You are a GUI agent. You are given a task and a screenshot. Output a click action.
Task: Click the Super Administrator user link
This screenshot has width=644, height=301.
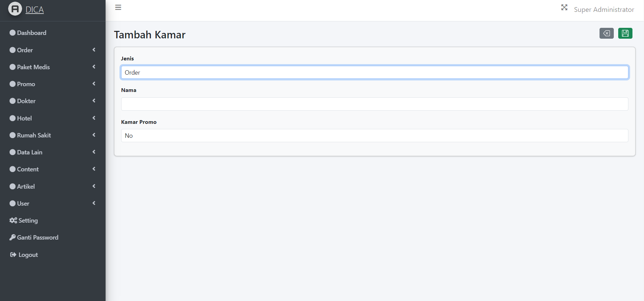point(604,10)
